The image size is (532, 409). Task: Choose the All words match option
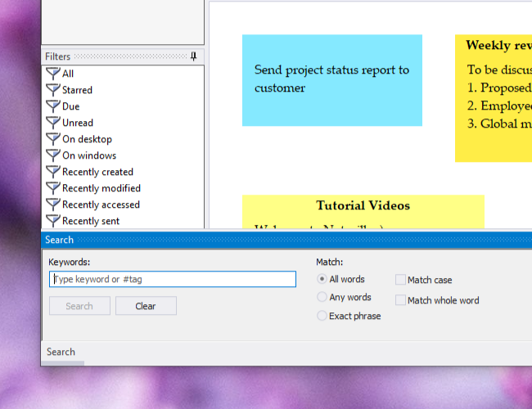322,279
